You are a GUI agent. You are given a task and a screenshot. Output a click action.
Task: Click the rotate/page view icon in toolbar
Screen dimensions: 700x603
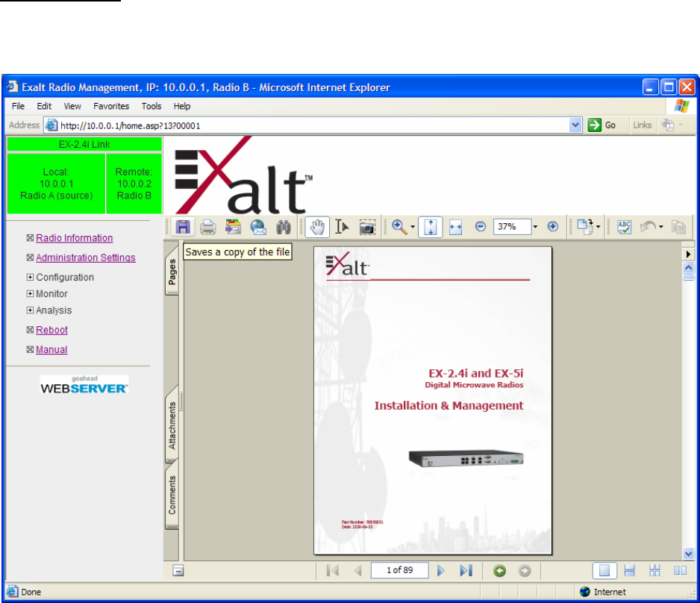point(584,227)
